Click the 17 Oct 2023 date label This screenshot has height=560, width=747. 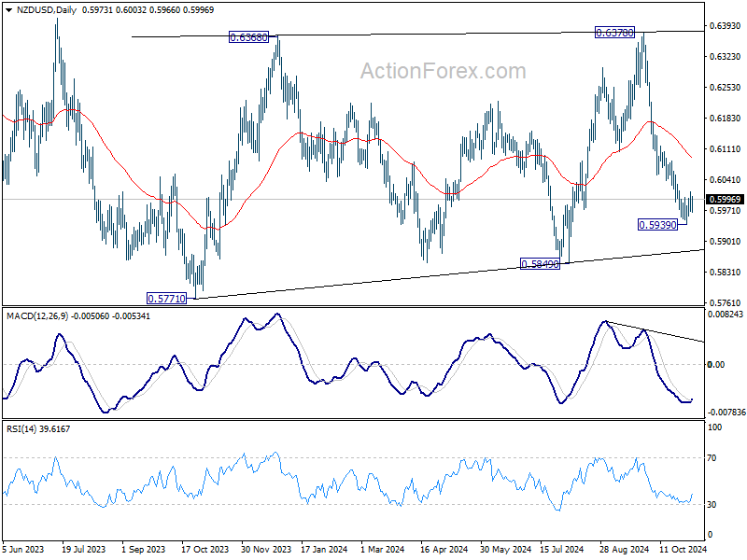pyautogui.click(x=204, y=549)
